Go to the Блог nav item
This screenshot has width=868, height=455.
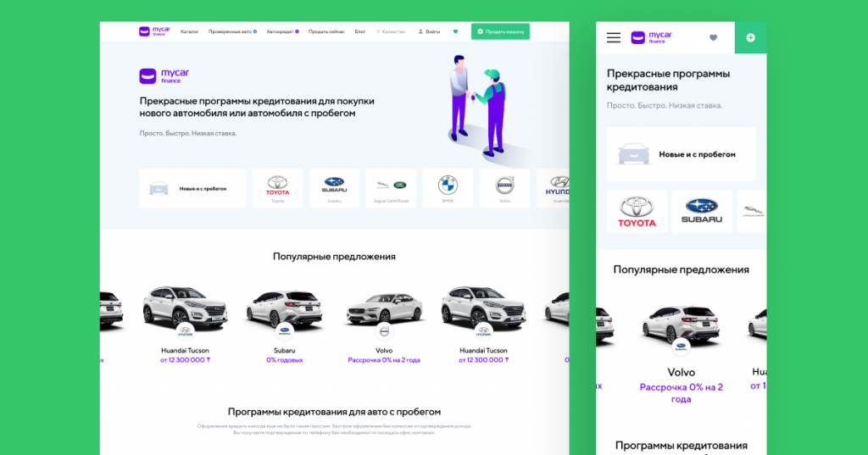(x=359, y=31)
